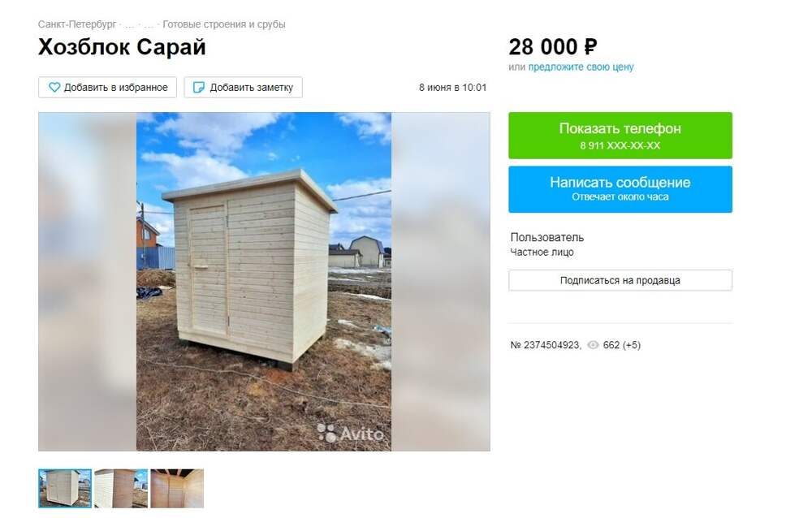Open Санкт-Петербург breadcrumb link
The width and height of the screenshot is (812, 518).
coord(77,24)
